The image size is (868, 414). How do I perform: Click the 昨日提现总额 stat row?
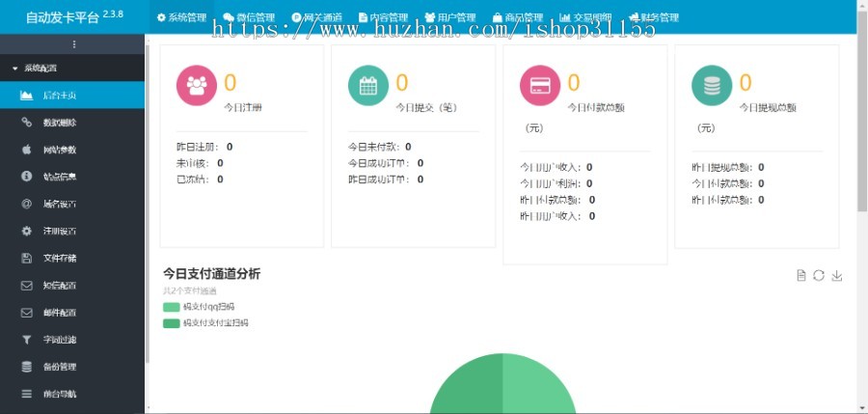tap(728, 167)
